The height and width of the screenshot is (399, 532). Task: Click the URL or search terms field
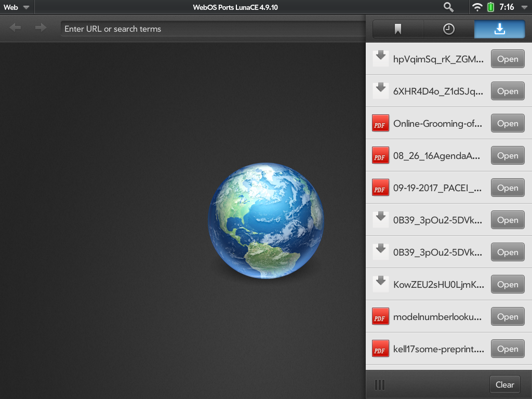213,29
